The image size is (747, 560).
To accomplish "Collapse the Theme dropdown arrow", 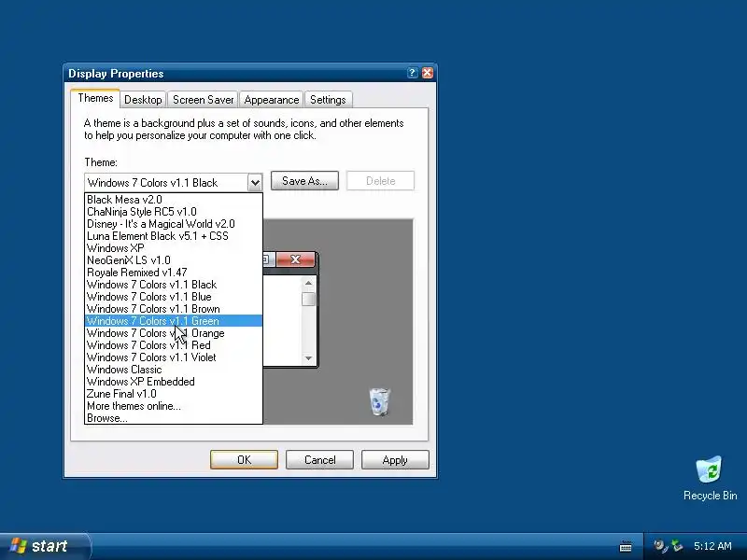I will (x=255, y=182).
